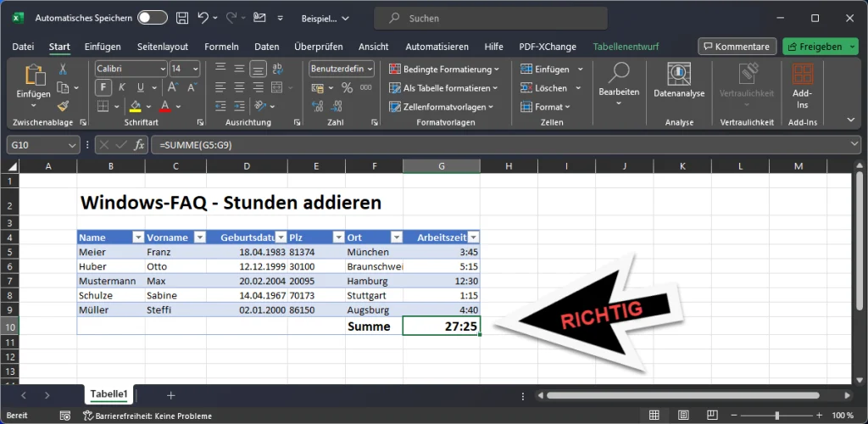Apply the red font color A
The image size is (868, 424).
pyautogui.click(x=165, y=106)
